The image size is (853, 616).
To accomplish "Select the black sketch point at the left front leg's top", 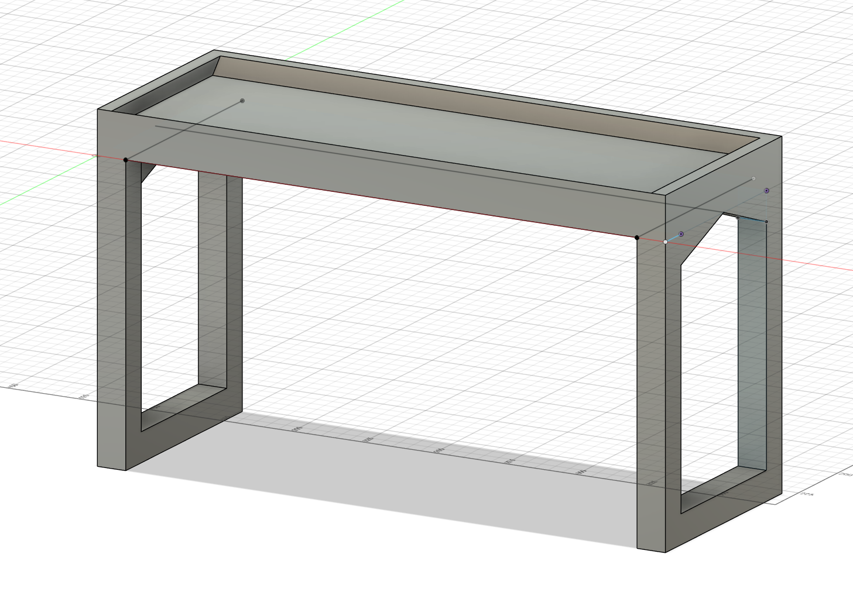I will pyautogui.click(x=126, y=160).
